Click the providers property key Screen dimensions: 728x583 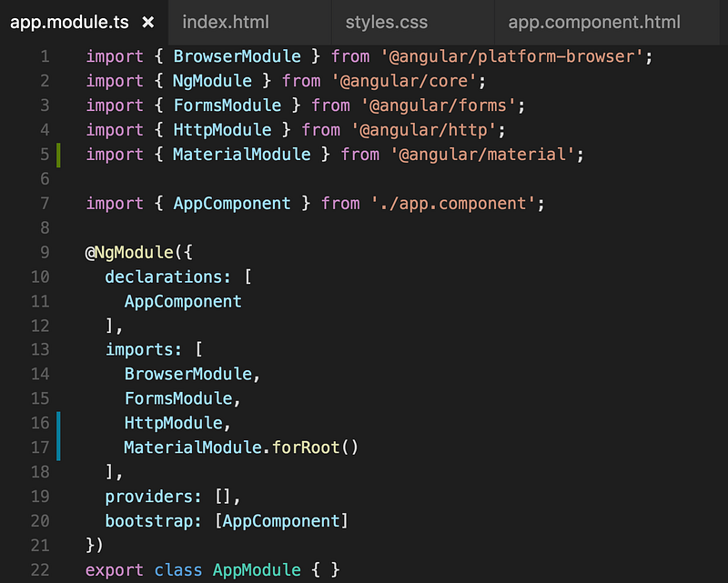(x=149, y=498)
